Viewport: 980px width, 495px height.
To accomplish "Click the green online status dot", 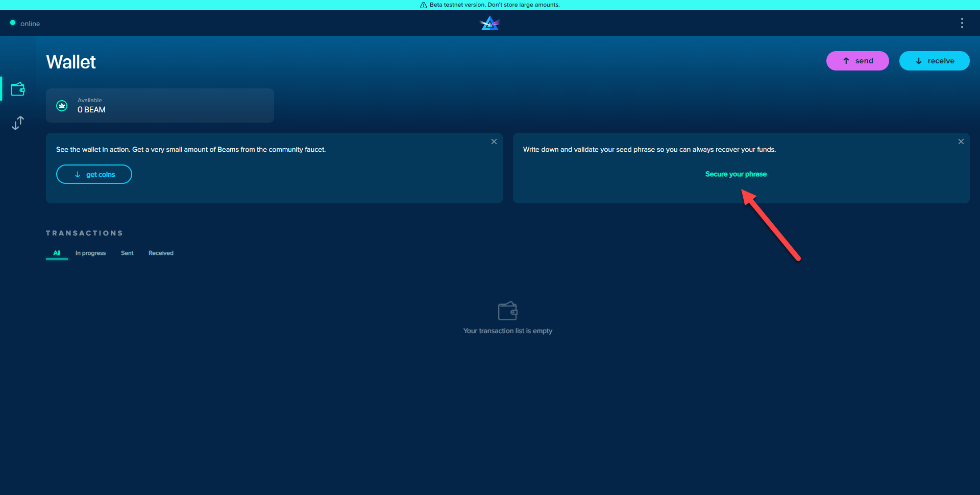I will tap(13, 23).
